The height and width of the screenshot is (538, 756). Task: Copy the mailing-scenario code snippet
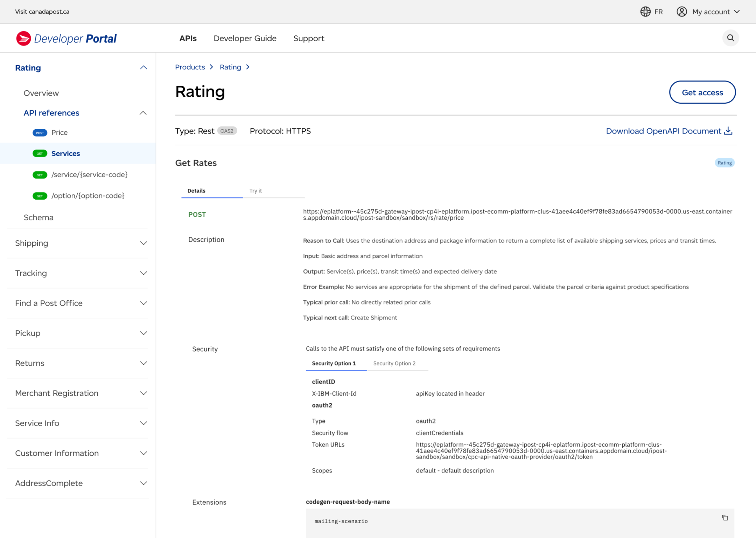[x=725, y=517]
